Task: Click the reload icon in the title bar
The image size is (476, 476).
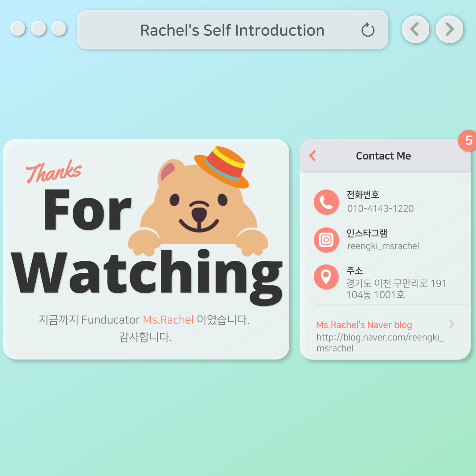Action: coord(368,30)
